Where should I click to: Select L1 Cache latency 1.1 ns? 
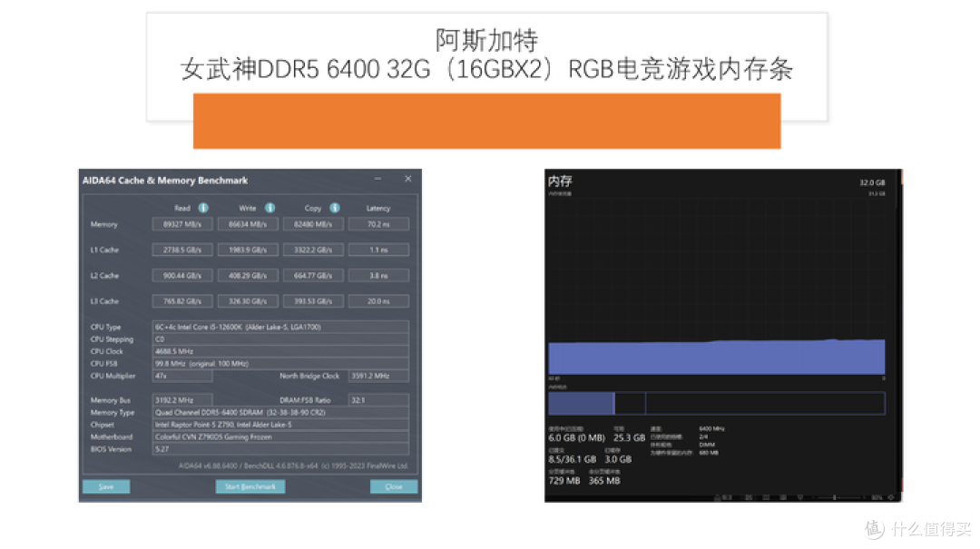[378, 250]
